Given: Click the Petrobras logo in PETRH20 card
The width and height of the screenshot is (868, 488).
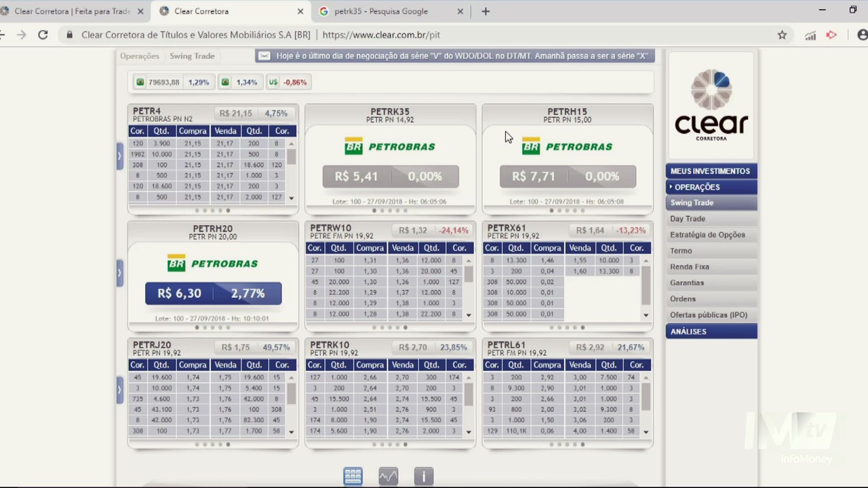Looking at the screenshot, I should (213, 264).
